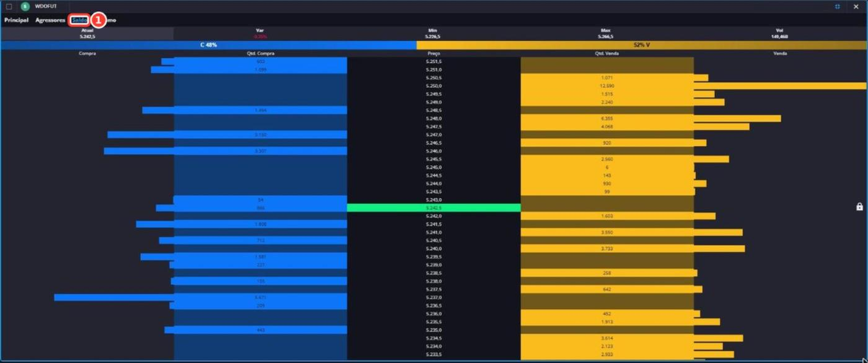Click price level 5.234,5

coord(434,338)
